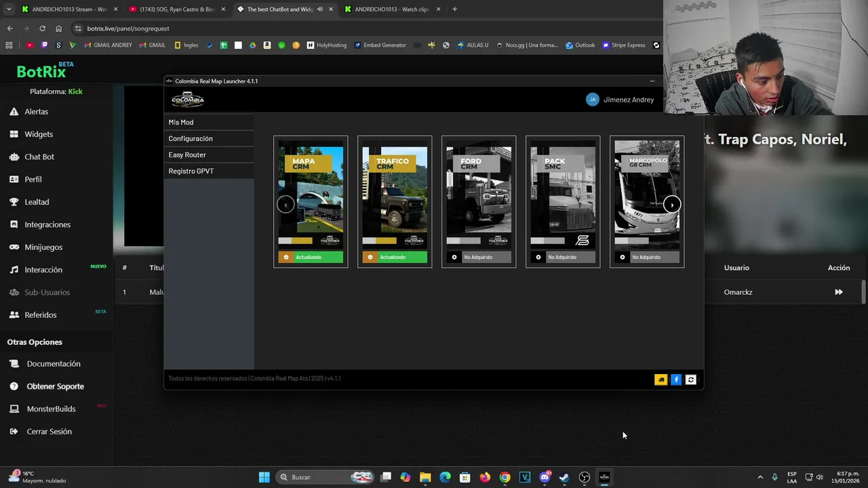Screen dimensions: 868x488
Task: Open the Perfil page in BotRix
Action: (x=33, y=179)
